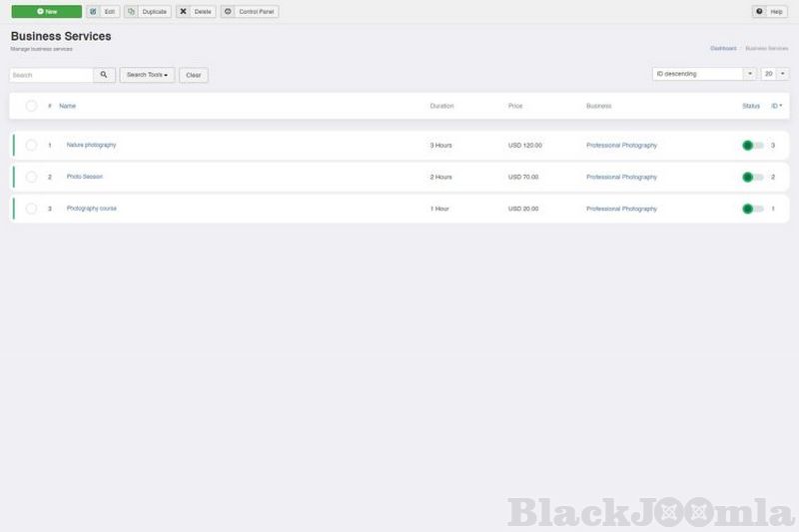Click the search magnifier icon
The width and height of the screenshot is (799, 532).
[104, 75]
